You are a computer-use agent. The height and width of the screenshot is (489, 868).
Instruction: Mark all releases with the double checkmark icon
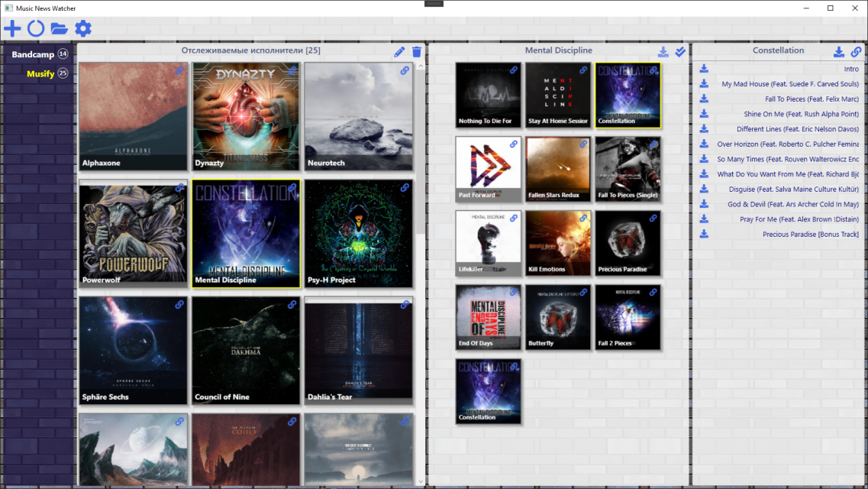(680, 50)
